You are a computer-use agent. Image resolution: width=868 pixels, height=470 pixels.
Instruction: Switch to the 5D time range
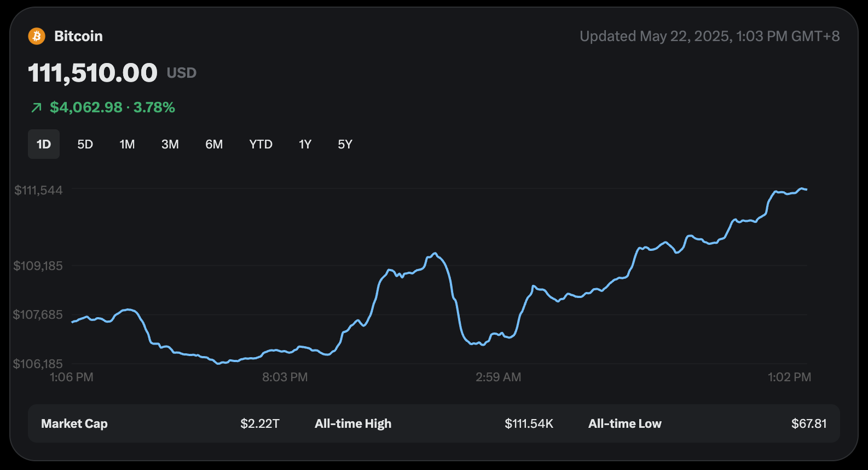85,144
